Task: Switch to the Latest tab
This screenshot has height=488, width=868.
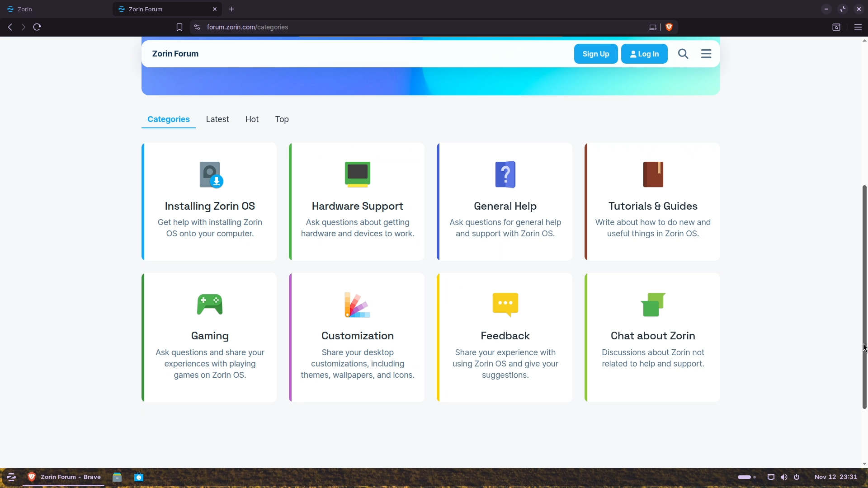Action: coord(217,119)
